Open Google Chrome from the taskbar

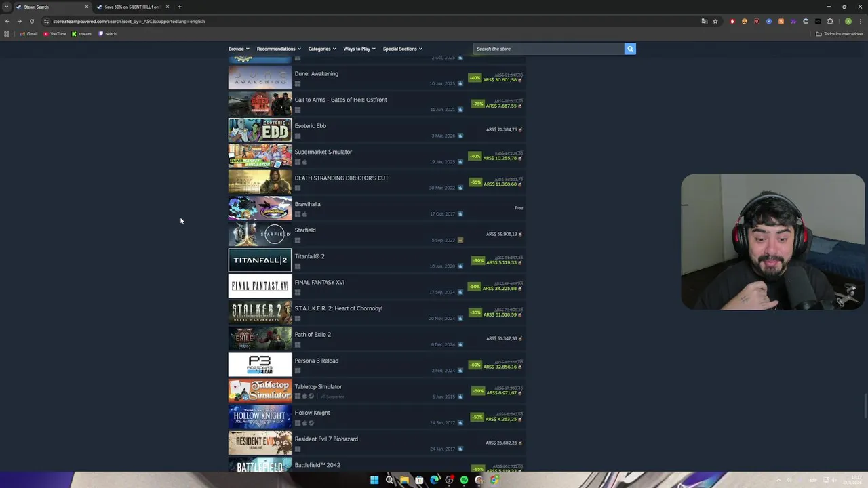click(494, 480)
